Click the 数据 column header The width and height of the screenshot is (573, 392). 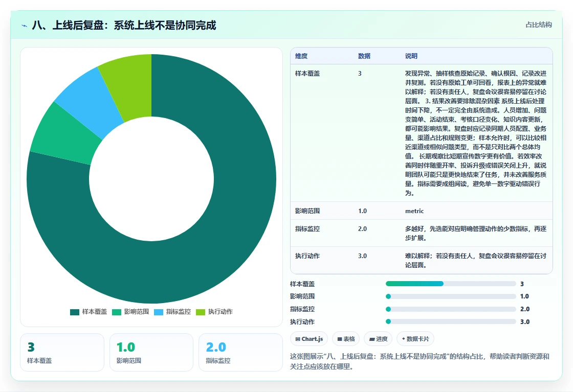click(x=364, y=56)
